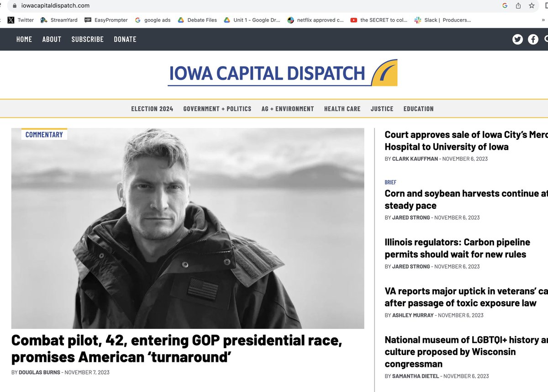Visit the site's Facebook page icon
This screenshot has width=548, height=392.
tap(533, 39)
